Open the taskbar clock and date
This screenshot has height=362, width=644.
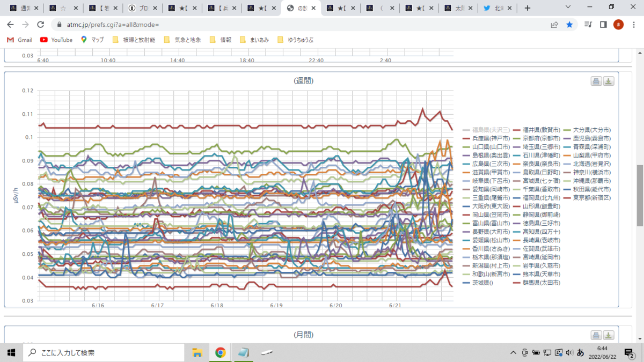(x=603, y=352)
